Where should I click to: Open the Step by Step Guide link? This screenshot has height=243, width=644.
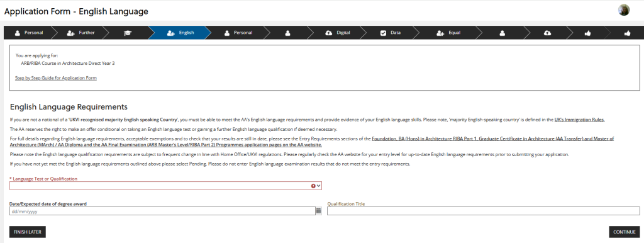click(56, 77)
